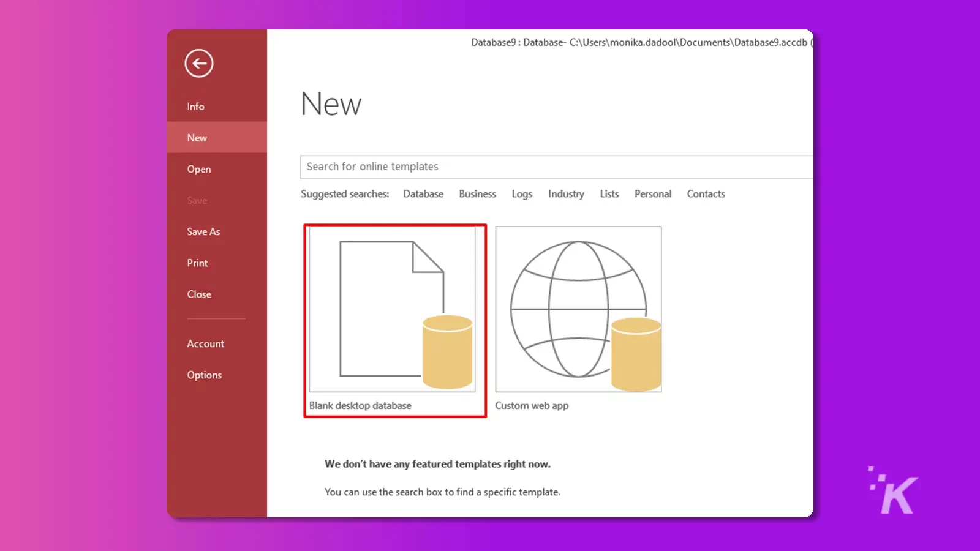
Task: Click the back arrow circle icon
Action: point(199,63)
